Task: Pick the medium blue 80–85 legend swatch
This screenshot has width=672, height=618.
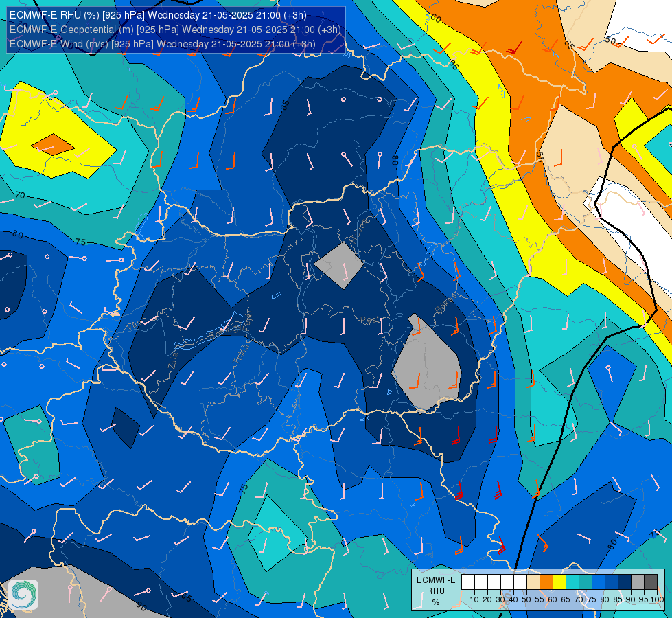Action: 612,582
